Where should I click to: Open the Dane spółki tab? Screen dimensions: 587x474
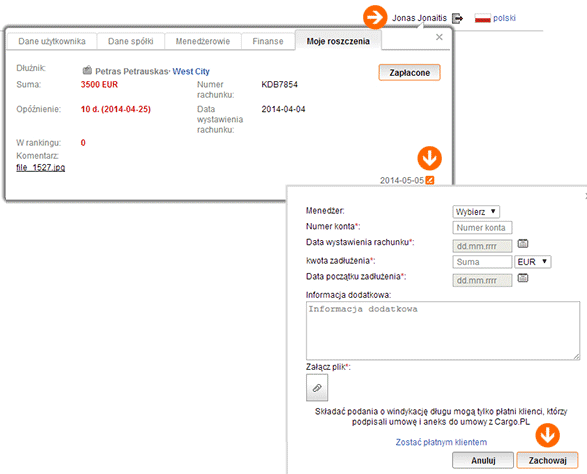pyautogui.click(x=130, y=41)
